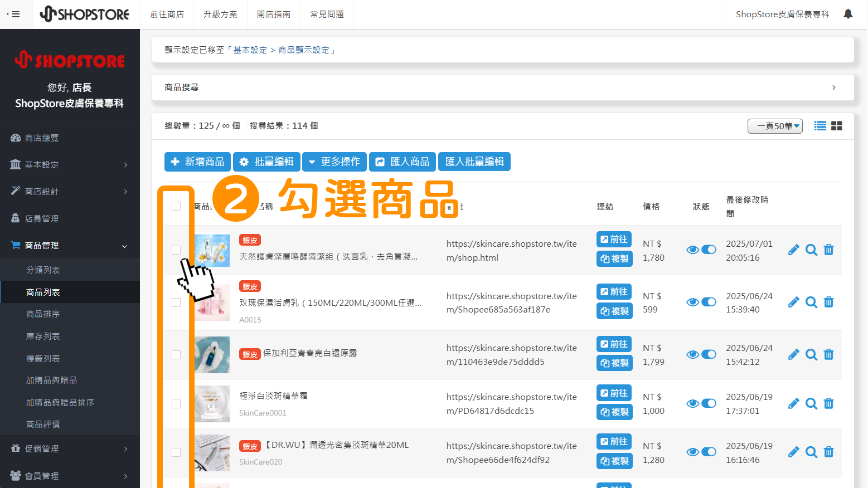
Task: Preview 天然護膚深層喚醒清潔組 with magnifier icon
Action: click(x=812, y=250)
